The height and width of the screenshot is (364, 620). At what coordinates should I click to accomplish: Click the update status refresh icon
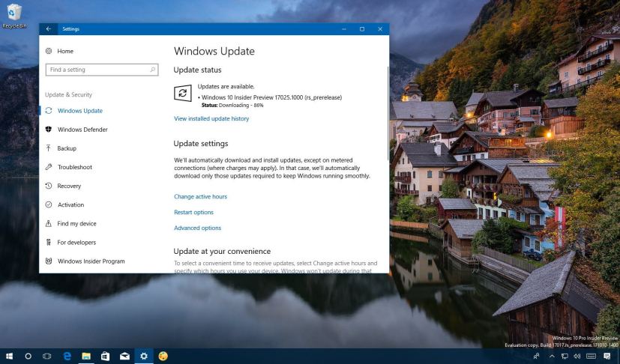pyautogui.click(x=183, y=94)
